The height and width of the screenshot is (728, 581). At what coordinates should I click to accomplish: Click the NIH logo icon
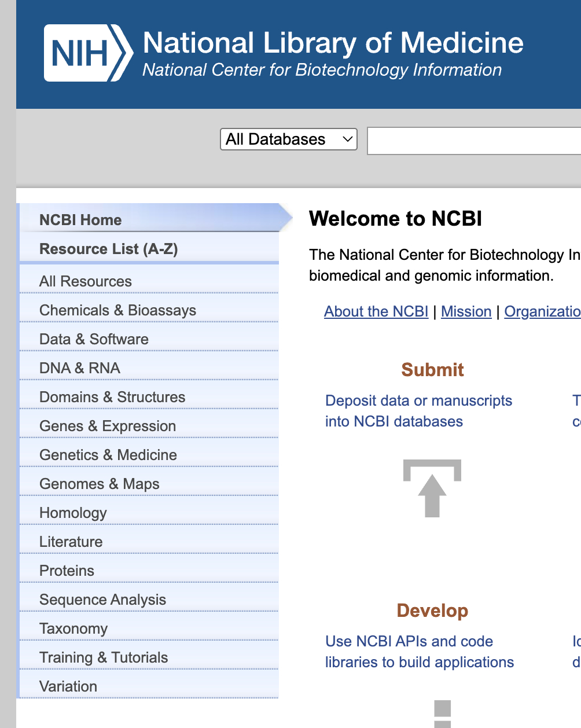[x=88, y=53]
